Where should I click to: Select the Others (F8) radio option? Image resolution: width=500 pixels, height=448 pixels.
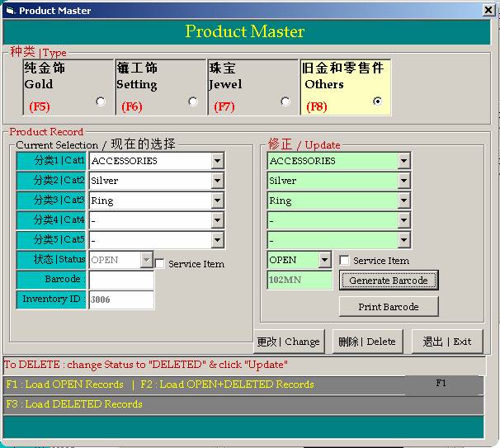378,101
